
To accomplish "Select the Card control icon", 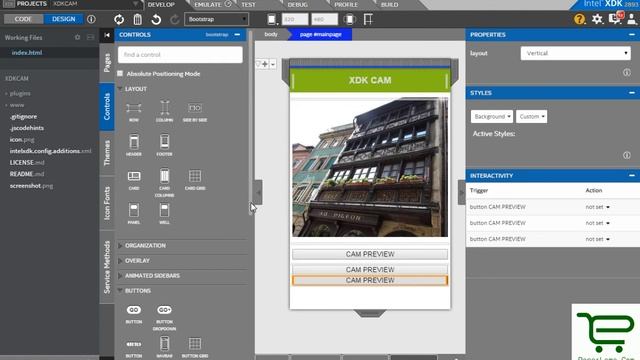I will coord(134,176).
